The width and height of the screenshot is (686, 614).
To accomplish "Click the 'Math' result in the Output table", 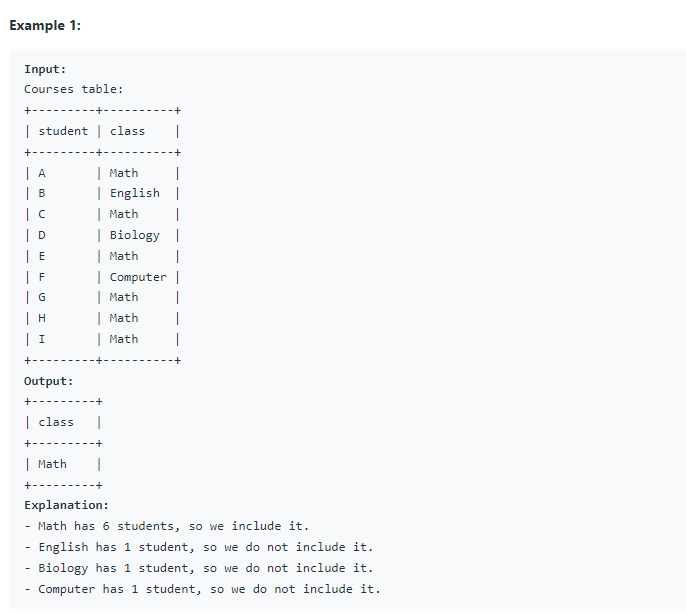I will click(x=52, y=464).
